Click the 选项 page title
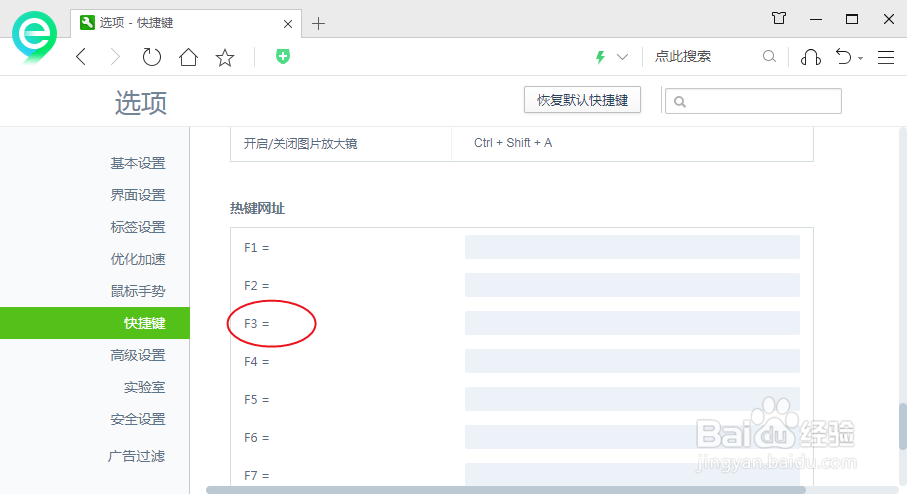 click(141, 103)
